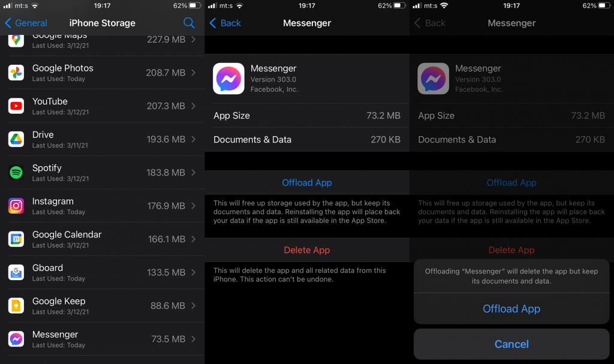This screenshot has width=614, height=364.
Task: Select Google Keep 88.6 MB value
Action: [x=168, y=306]
